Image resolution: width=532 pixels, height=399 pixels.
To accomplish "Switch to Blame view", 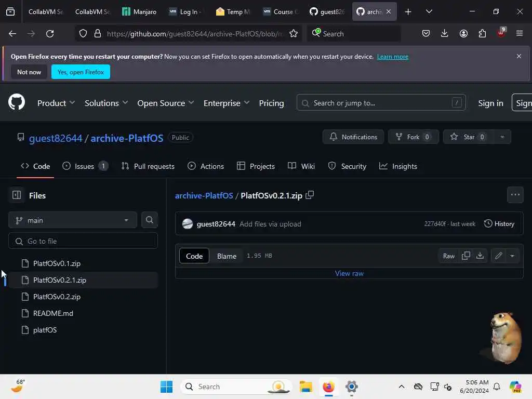I will tap(227, 256).
